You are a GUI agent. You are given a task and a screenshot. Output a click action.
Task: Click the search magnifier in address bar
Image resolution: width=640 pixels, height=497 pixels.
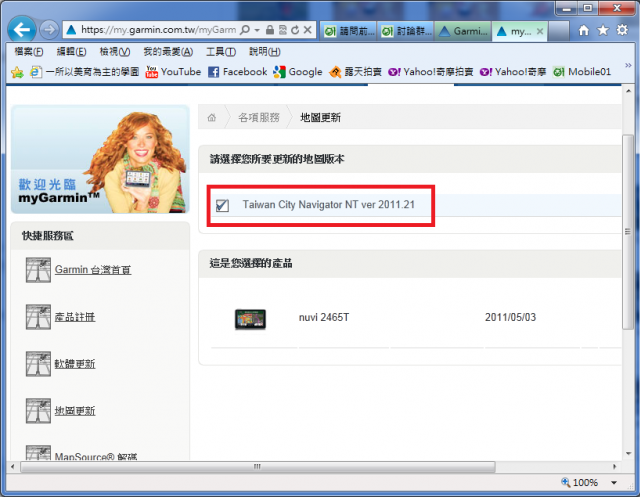point(244,30)
